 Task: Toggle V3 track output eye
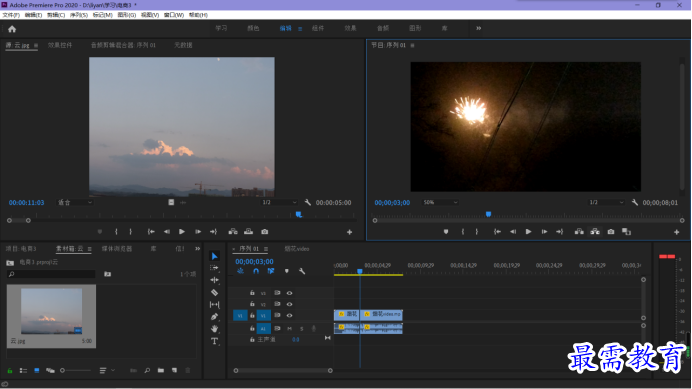point(290,293)
